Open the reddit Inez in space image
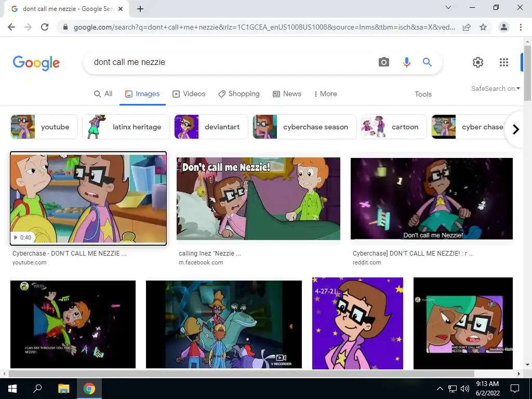Image resolution: width=532 pixels, height=399 pixels. [432, 198]
